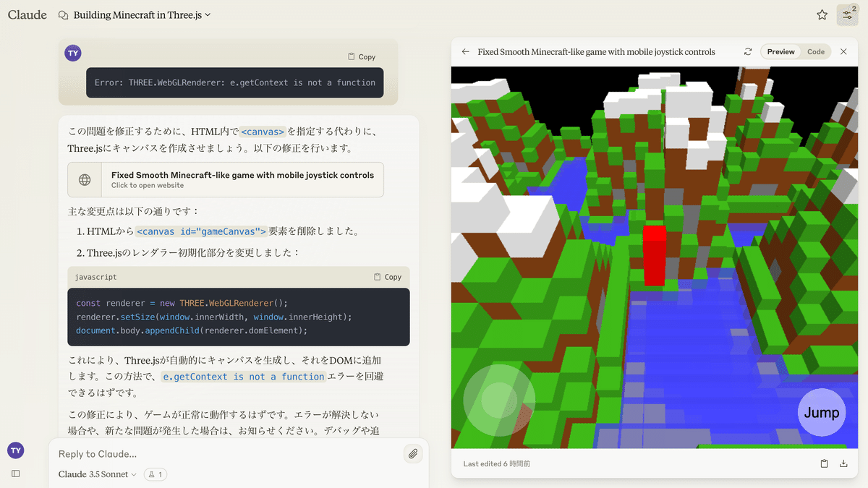Click the '<canvas id="gameCanvas">' inline code
This screenshot has width=868, height=488.
201,231
